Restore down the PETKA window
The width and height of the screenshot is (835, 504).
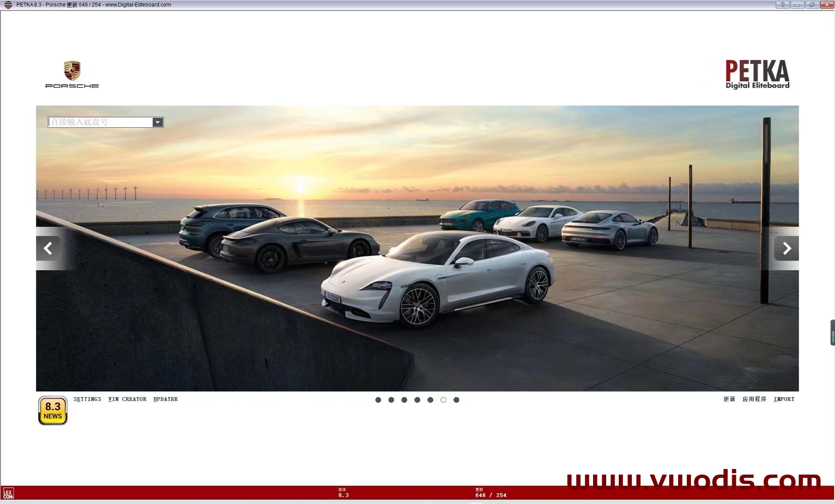[x=812, y=5]
